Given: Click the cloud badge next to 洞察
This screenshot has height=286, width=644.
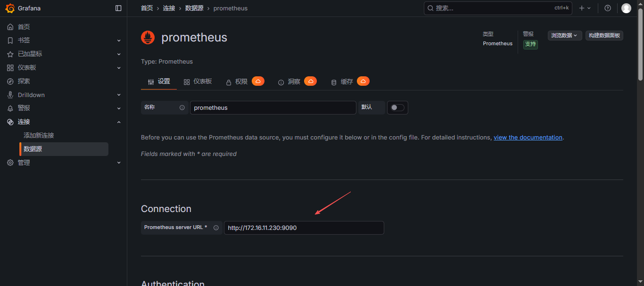Looking at the screenshot, I should point(310,81).
